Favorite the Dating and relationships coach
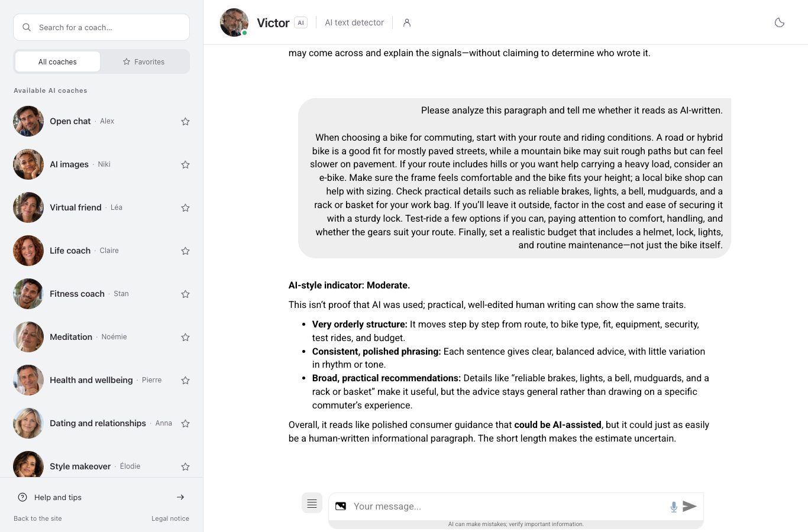 coord(185,423)
